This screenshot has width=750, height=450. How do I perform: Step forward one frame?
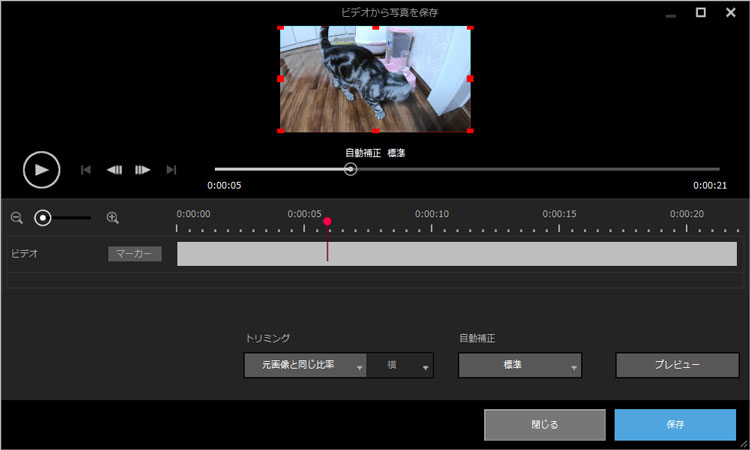(x=143, y=170)
